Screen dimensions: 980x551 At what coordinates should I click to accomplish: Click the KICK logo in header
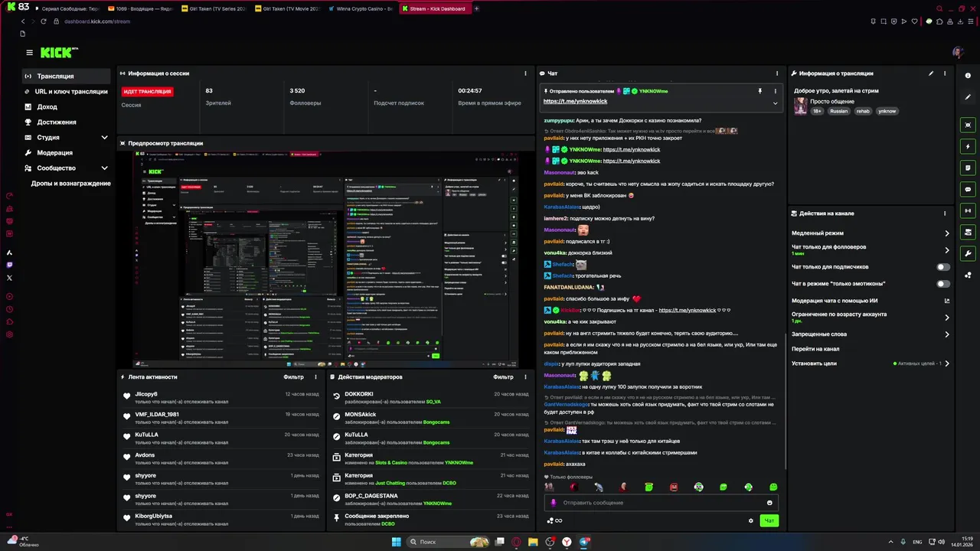coord(58,53)
